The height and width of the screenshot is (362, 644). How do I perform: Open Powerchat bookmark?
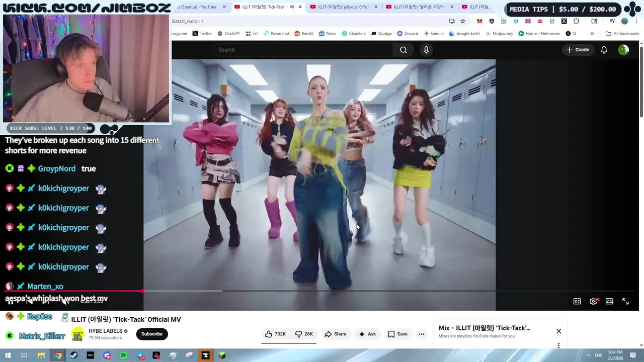(276, 34)
